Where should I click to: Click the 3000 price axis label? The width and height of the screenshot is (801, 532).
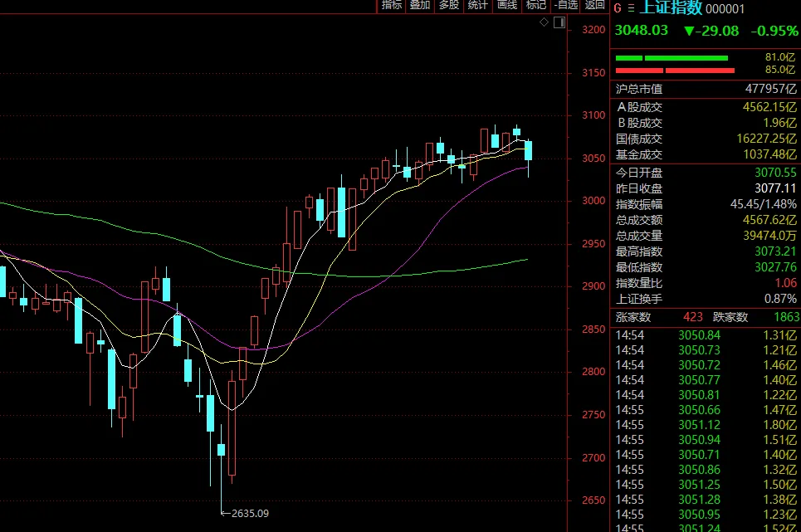pos(593,201)
